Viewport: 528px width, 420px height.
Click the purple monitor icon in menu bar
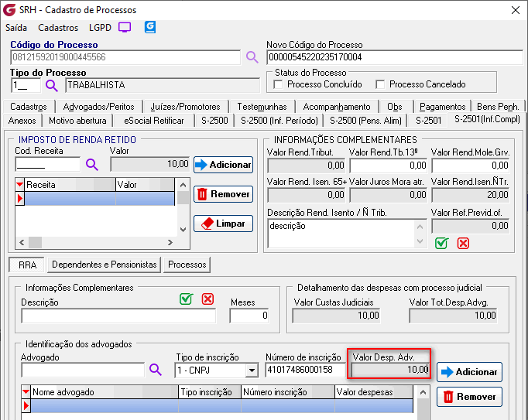coord(125,27)
